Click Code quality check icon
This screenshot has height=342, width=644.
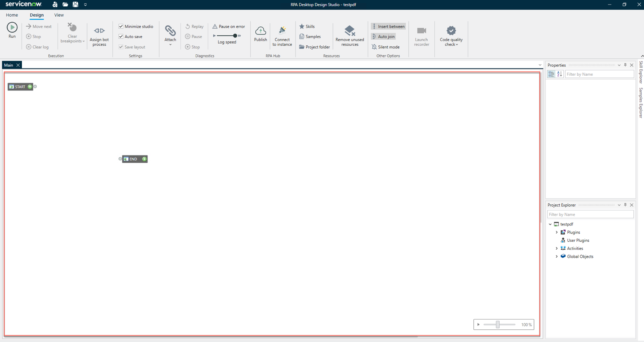tap(451, 30)
